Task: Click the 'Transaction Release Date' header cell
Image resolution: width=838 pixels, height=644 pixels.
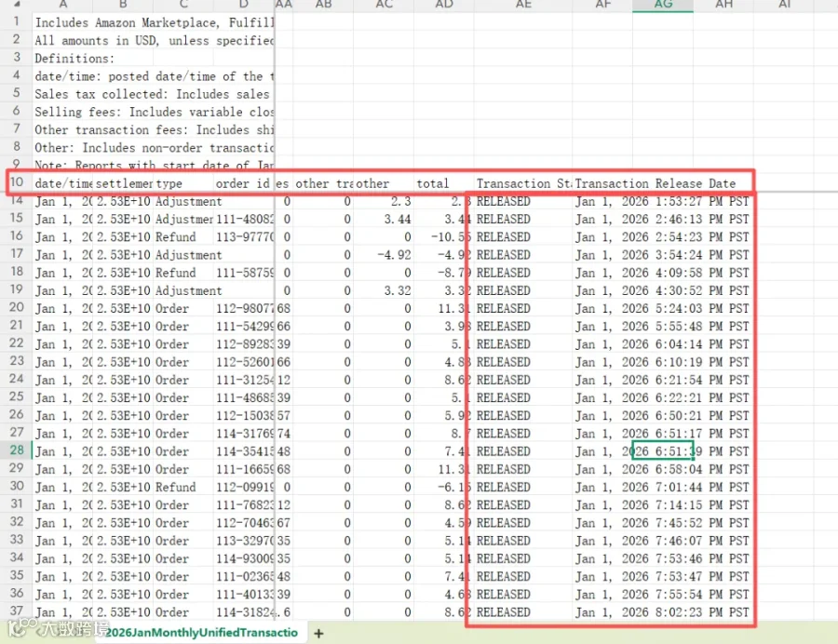Action: click(x=656, y=183)
